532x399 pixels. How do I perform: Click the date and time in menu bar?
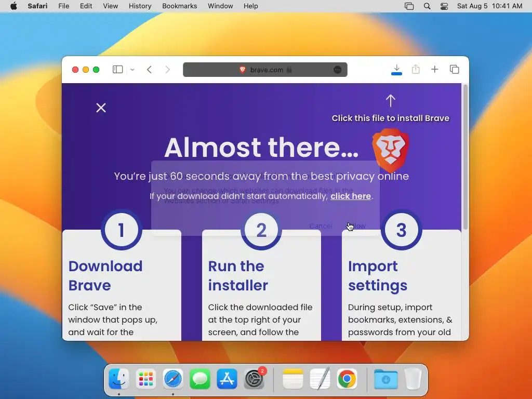(x=489, y=6)
